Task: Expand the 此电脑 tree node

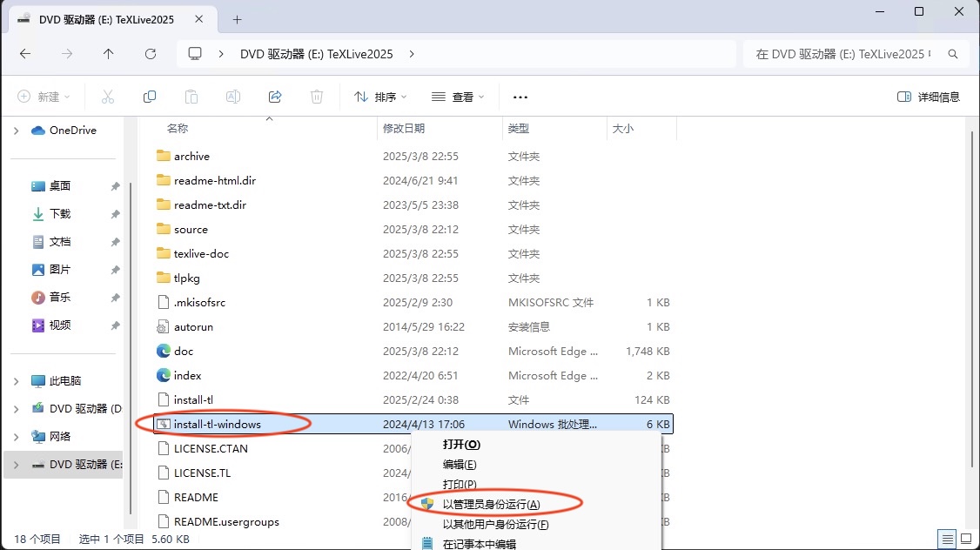Action: [17, 381]
